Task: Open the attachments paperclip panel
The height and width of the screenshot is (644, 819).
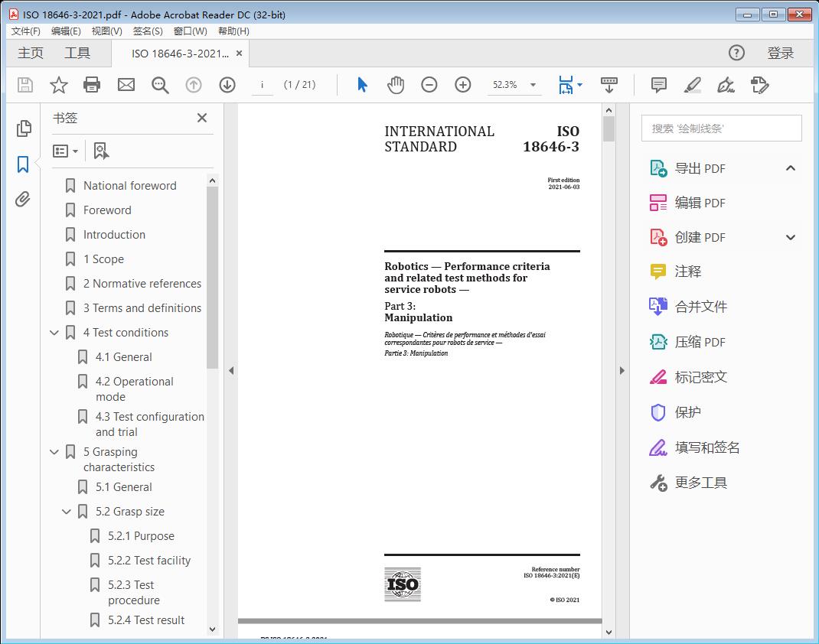Action: pyautogui.click(x=23, y=200)
